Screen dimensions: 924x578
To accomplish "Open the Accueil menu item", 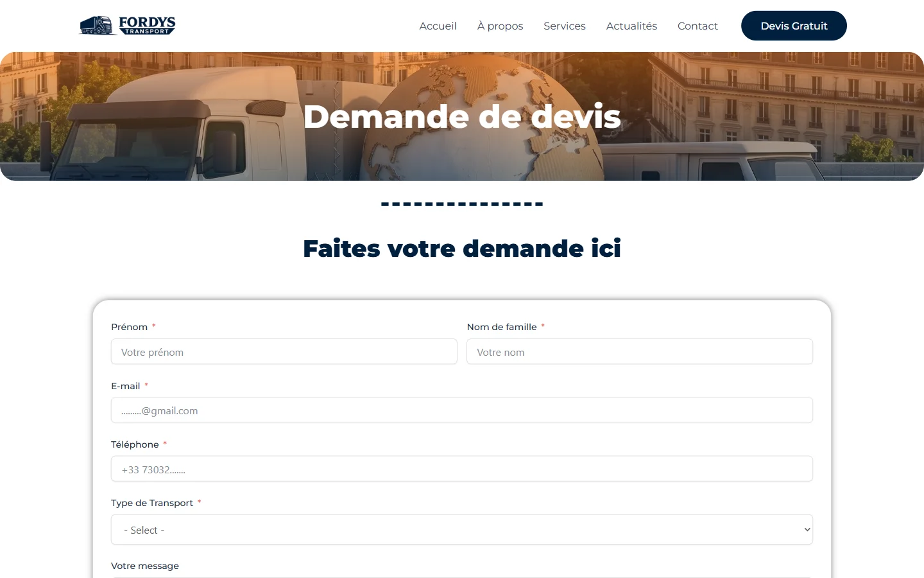I will [x=438, y=26].
